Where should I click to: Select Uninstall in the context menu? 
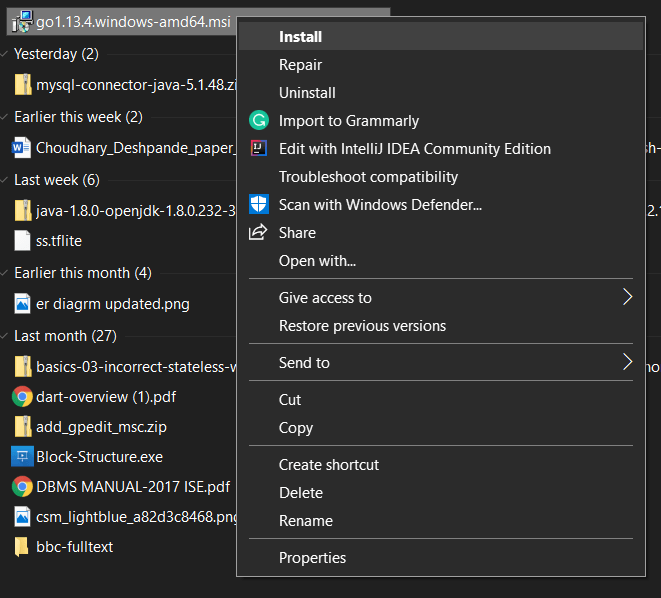307,93
